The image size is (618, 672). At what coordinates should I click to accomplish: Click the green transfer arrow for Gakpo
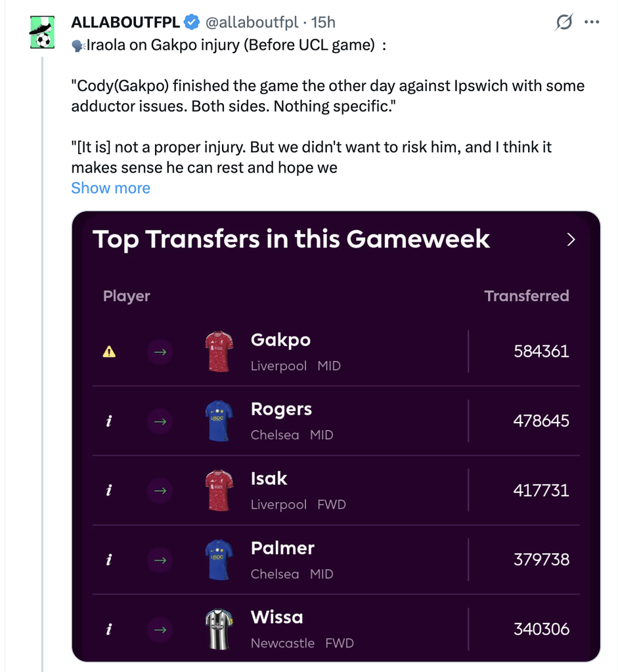click(160, 352)
